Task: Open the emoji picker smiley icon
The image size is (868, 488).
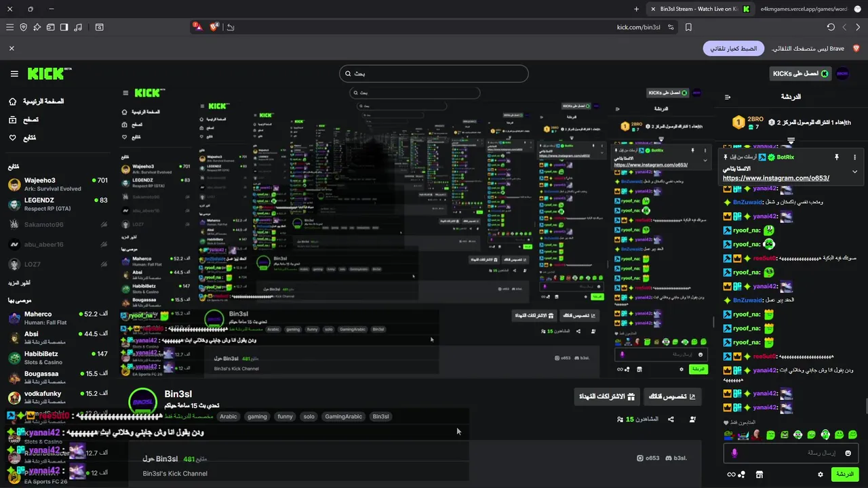Action: pos(848,453)
